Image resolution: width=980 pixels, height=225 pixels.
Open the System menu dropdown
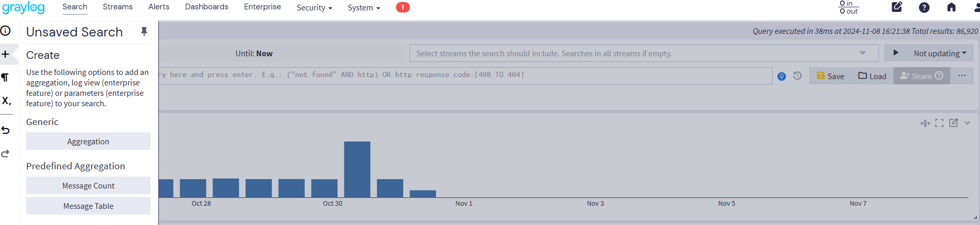[x=364, y=7]
